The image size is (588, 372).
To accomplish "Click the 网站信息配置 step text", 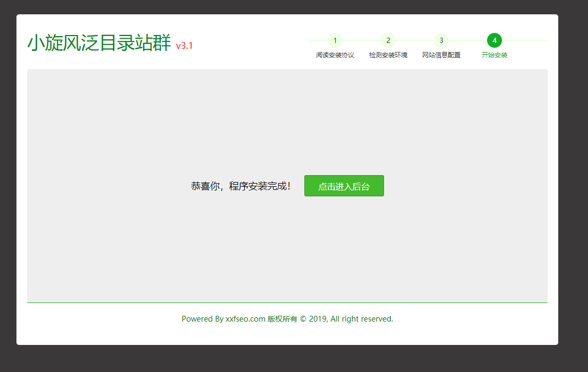I will coord(441,55).
